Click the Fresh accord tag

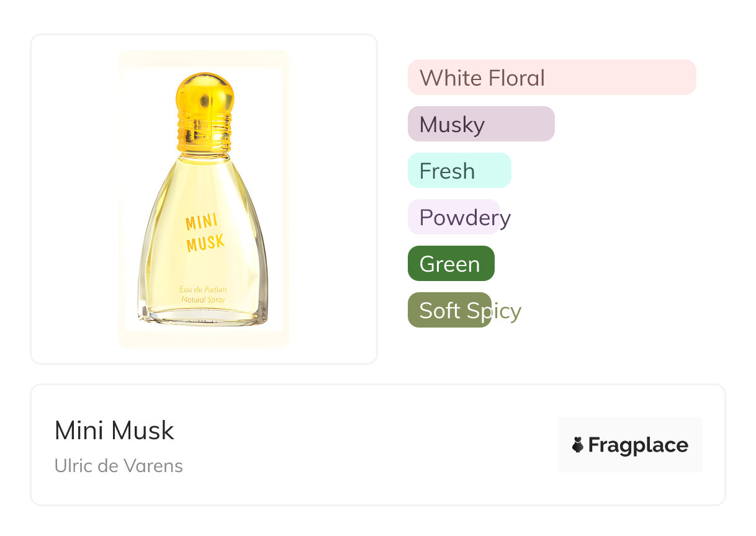click(459, 171)
